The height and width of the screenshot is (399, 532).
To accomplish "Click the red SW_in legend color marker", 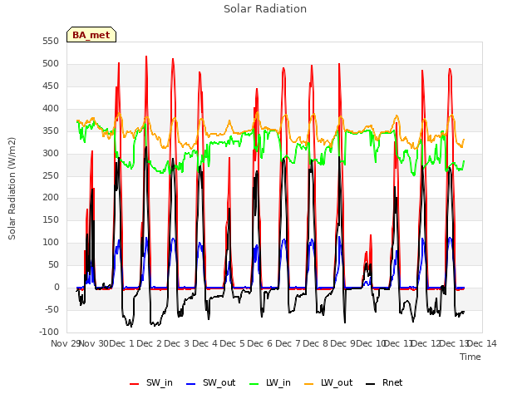I will [x=135, y=384].
